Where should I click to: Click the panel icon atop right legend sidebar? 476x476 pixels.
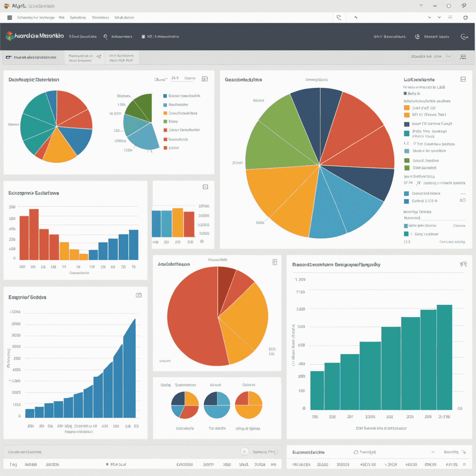[x=463, y=79]
